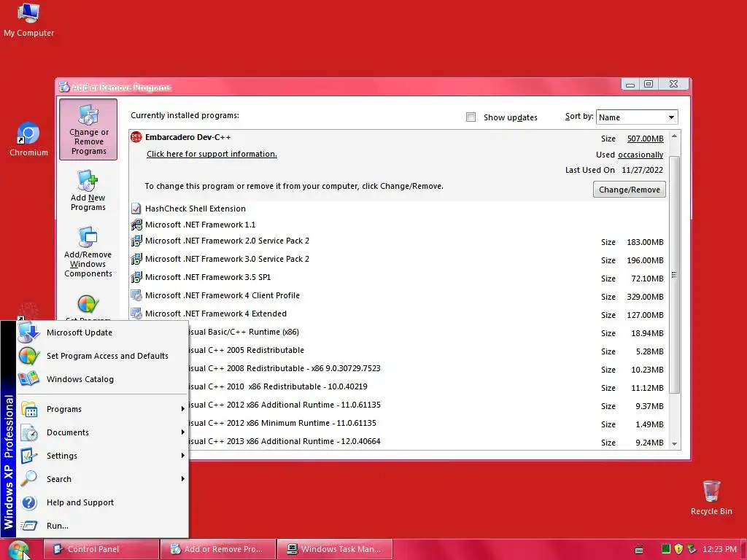Select Visual C++ 2008 Redistributable row
747x560 pixels.
click(398, 368)
